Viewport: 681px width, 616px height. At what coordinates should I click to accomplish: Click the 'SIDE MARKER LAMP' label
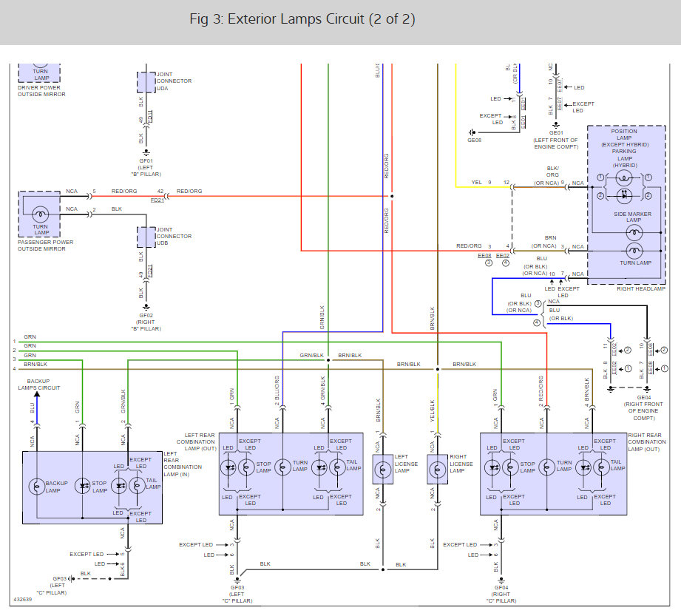633,217
